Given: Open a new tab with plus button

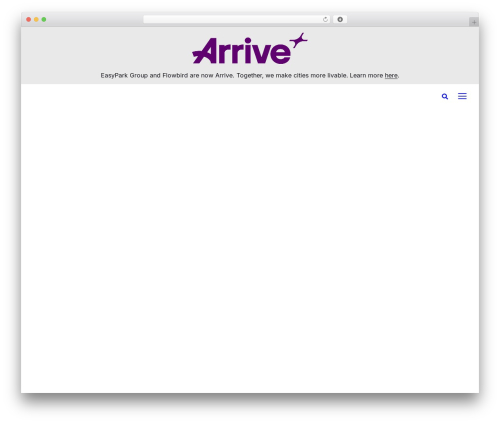Looking at the screenshot, I should pyautogui.click(x=474, y=22).
